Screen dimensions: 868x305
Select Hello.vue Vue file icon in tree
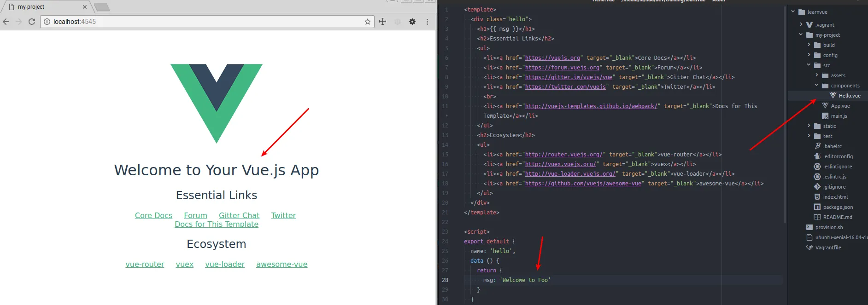pyautogui.click(x=833, y=95)
